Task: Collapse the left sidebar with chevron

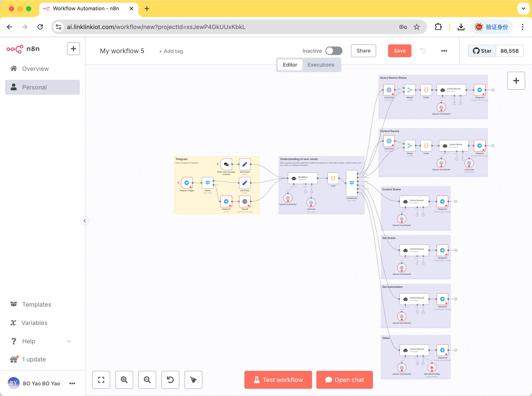Action: (85, 221)
